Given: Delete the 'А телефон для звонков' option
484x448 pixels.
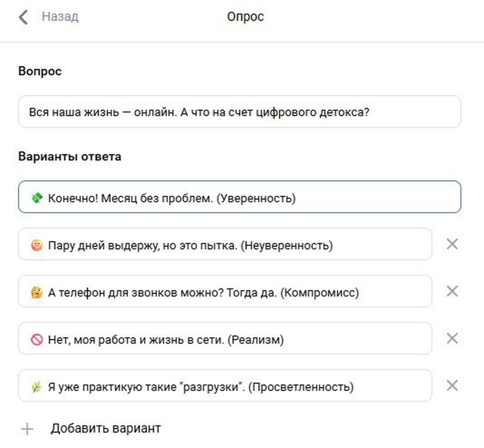Looking at the screenshot, I should tap(452, 291).
